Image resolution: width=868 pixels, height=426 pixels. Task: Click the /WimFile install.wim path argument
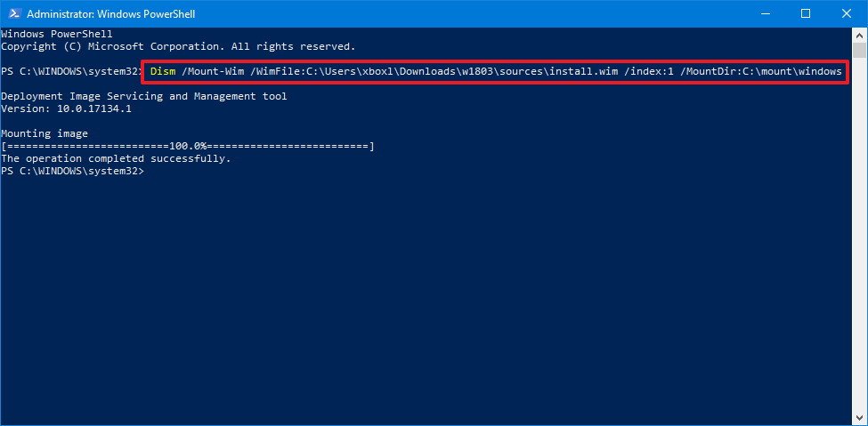click(x=425, y=71)
